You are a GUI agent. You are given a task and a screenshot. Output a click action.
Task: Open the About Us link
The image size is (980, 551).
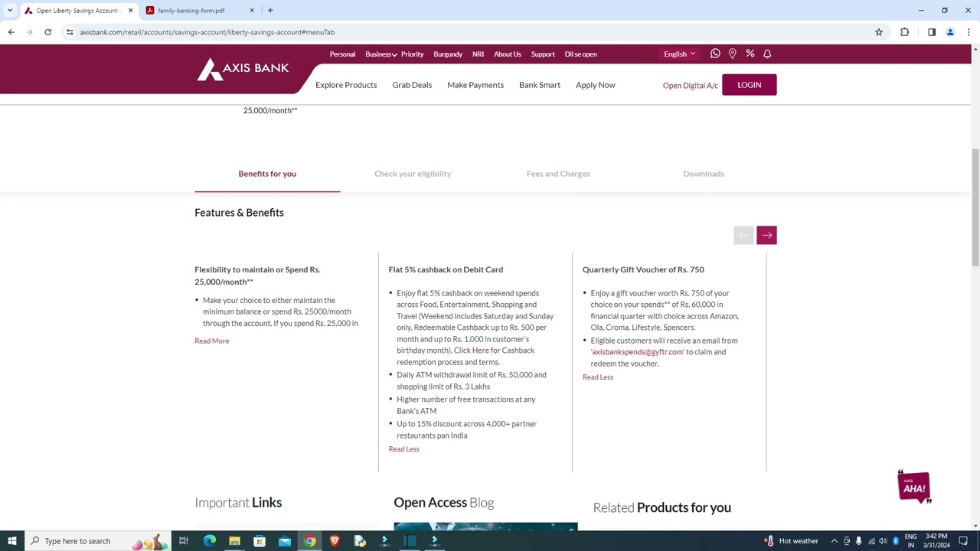[x=508, y=54]
